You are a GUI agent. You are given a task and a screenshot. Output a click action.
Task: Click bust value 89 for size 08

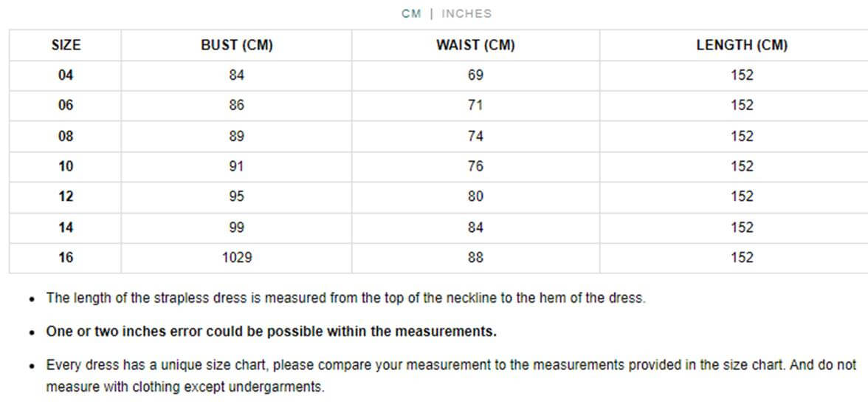236,137
